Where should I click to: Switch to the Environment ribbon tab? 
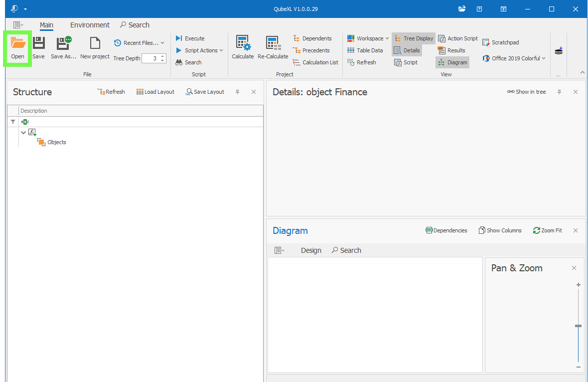tap(90, 25)
